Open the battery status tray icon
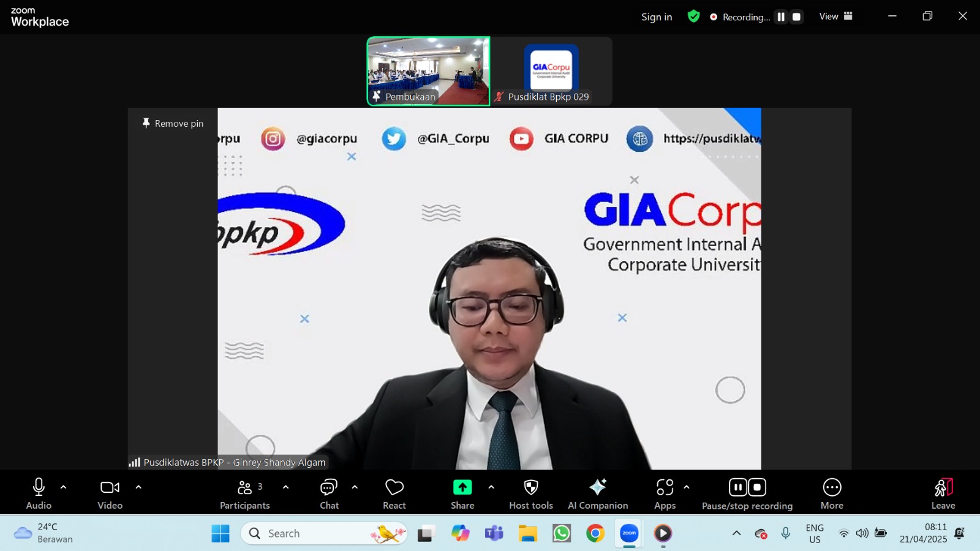Screen dimensions: 980x551 [x=881, y=533]
